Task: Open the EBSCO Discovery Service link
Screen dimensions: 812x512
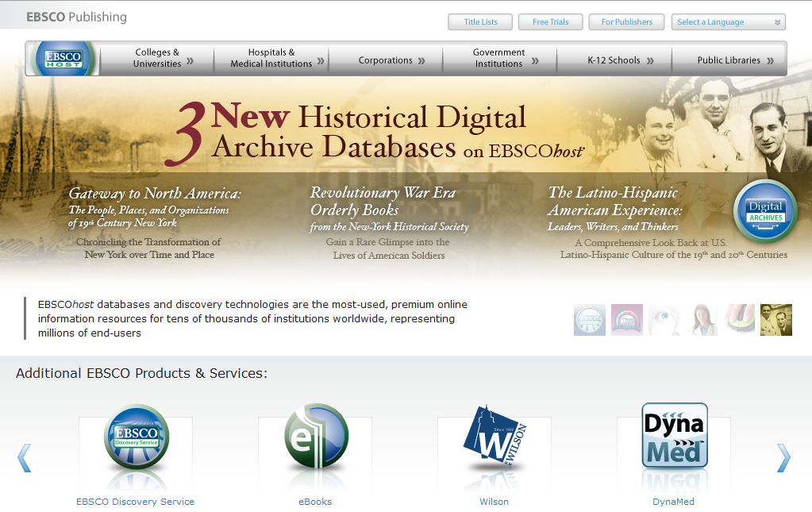Action: [x=135, y=502]
